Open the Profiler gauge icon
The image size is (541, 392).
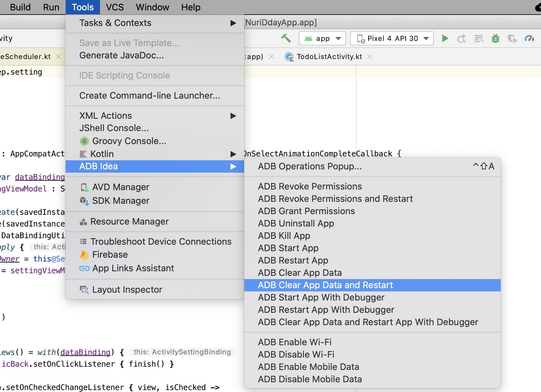(x=529, y=38)
